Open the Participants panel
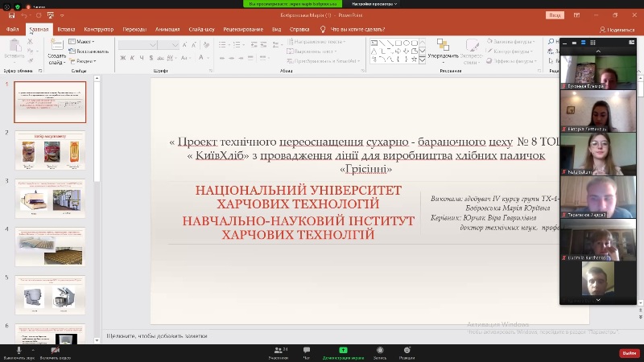The image size is (644, 362). (x=279, y=352)
